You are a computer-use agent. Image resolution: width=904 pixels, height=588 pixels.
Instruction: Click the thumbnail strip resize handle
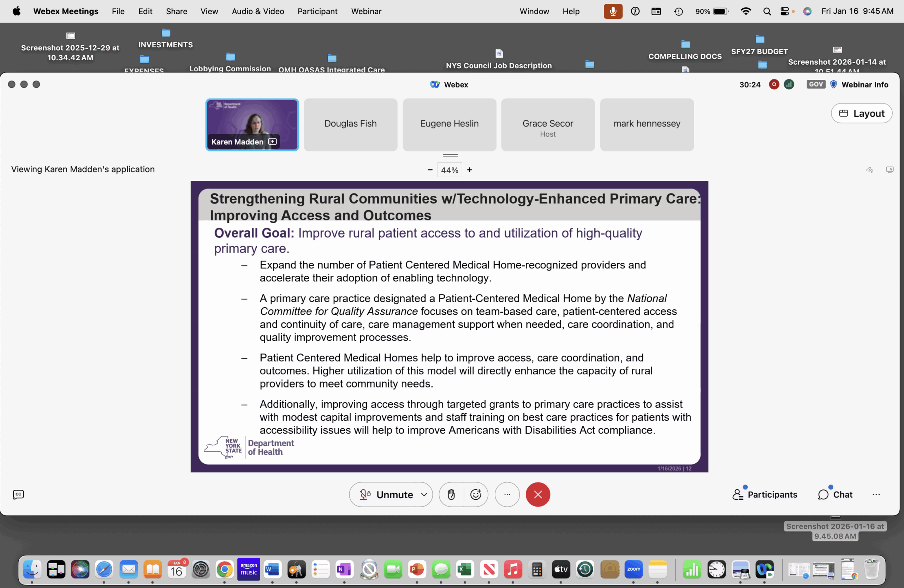(450, 155)
